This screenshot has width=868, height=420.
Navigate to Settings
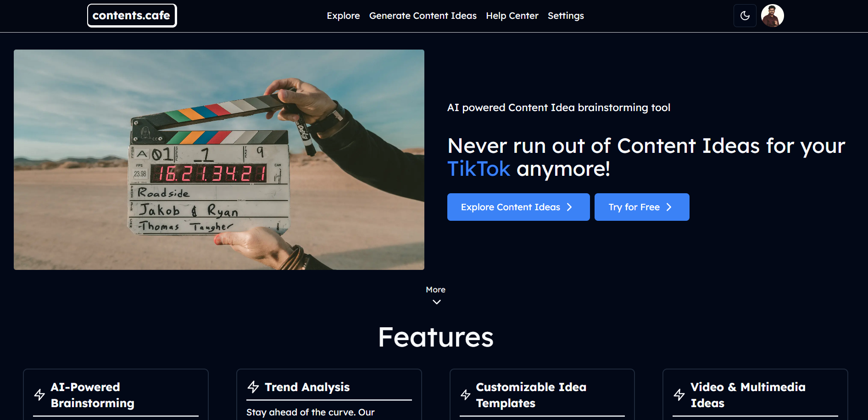tap(565, 16)
